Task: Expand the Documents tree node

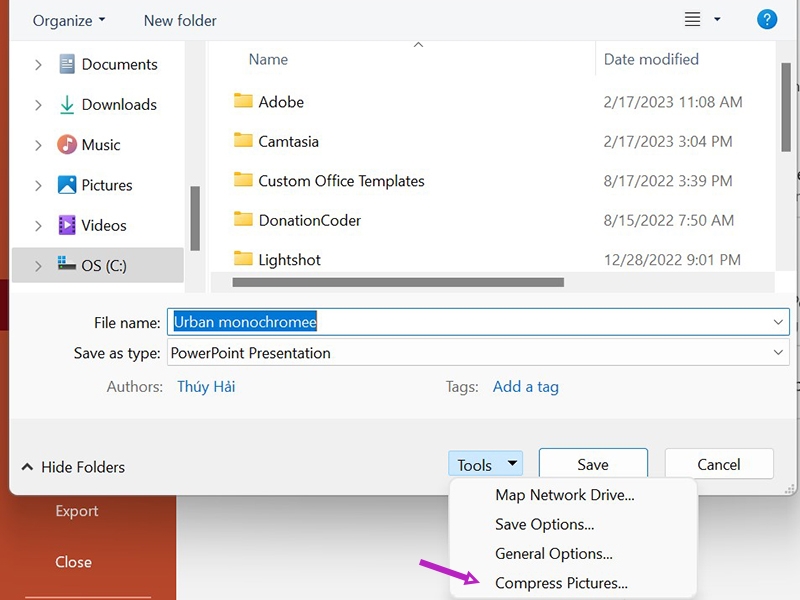Action: click(38, 65)
